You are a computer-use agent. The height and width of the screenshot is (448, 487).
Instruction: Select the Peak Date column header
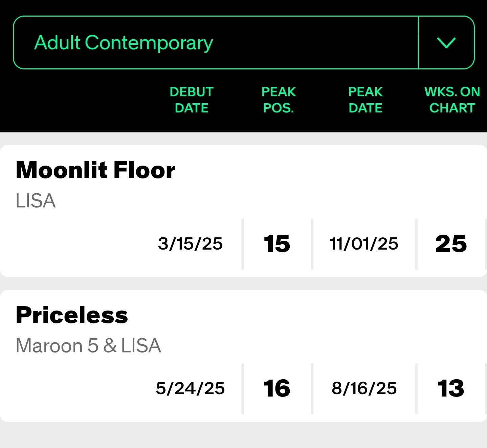pos(366,100)
